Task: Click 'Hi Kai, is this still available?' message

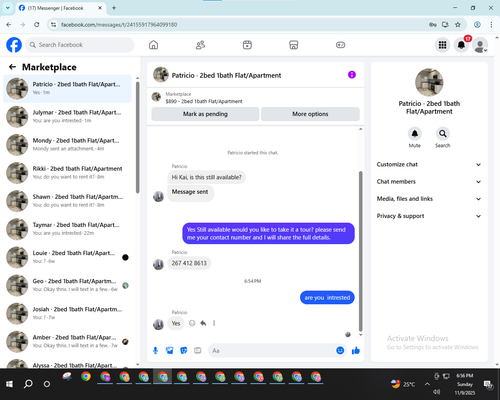Action: click(x=206, y=177)
